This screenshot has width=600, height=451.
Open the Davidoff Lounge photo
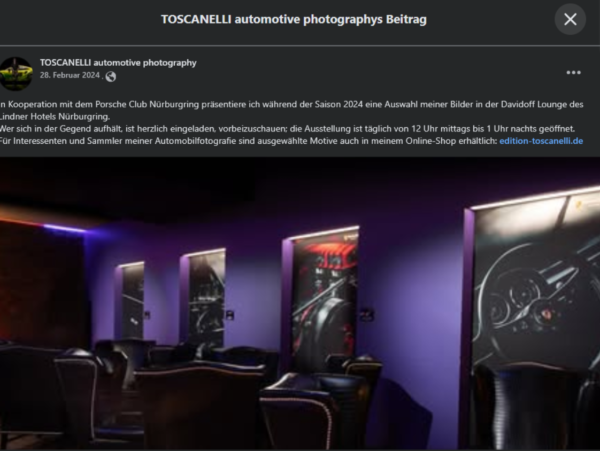[300, 303]
